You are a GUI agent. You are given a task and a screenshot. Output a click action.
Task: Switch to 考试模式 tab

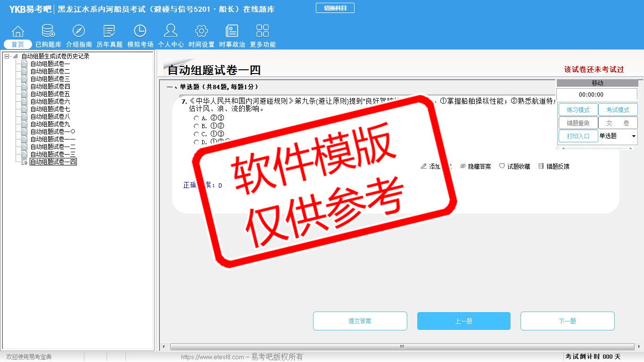click(618, 110)
